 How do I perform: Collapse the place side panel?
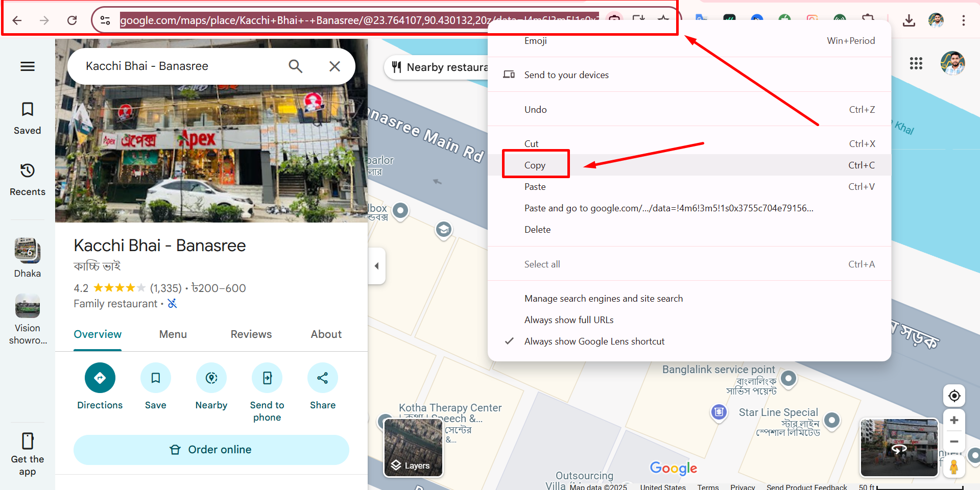pos(376,266)
